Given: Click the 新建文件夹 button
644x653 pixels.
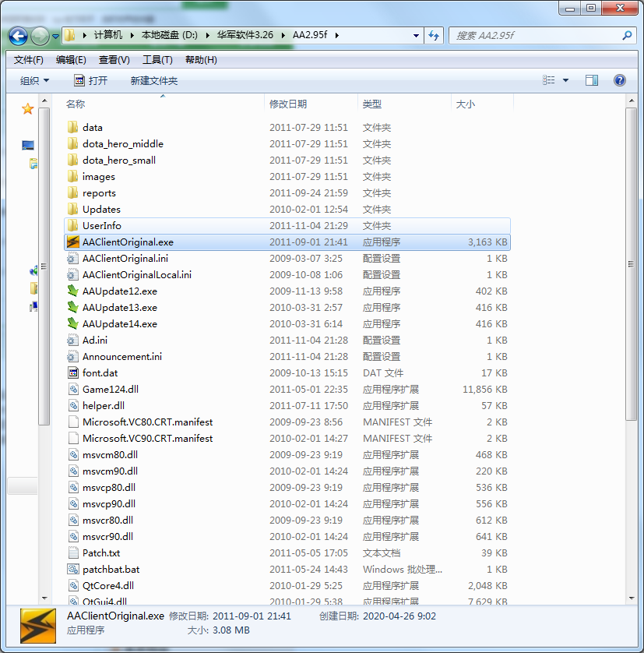Looking at the screenshot, I should (154, 81).
